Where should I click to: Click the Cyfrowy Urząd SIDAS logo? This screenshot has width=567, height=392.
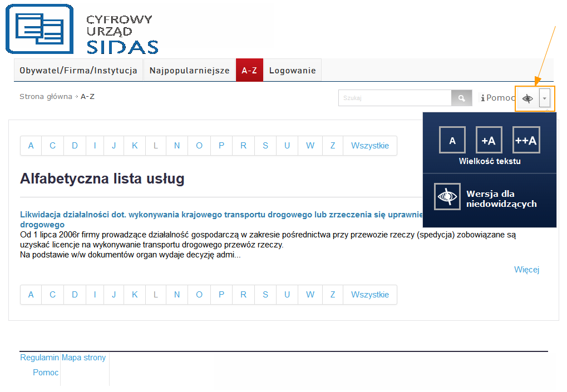(83, 29)
